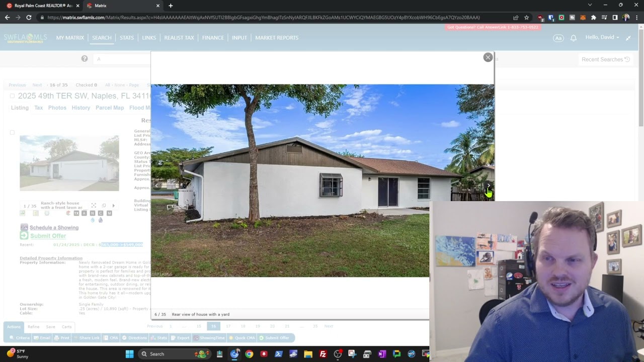Check the box beside the listing thumbnail

click(12, 133)
